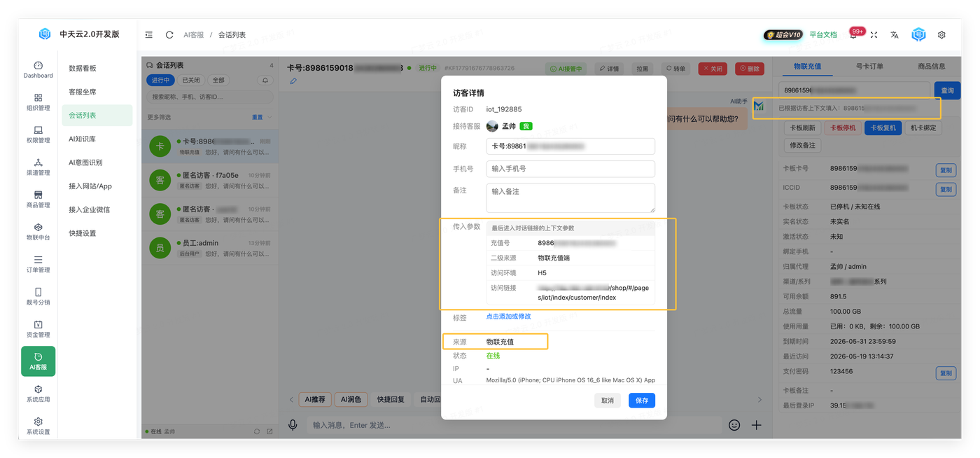Click the 重置 filter link
The image size is (980, 458).
[x=257, y=117]
